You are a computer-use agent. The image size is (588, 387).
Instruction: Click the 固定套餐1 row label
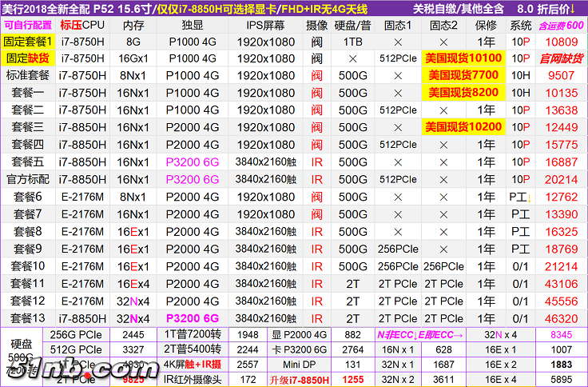[29, 41]
